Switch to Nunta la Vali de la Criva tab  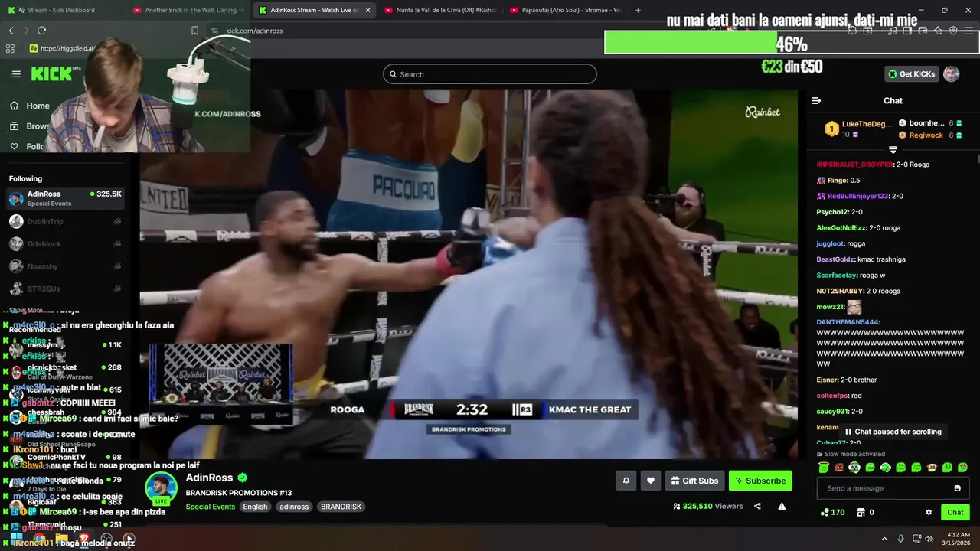pos(439,10)
